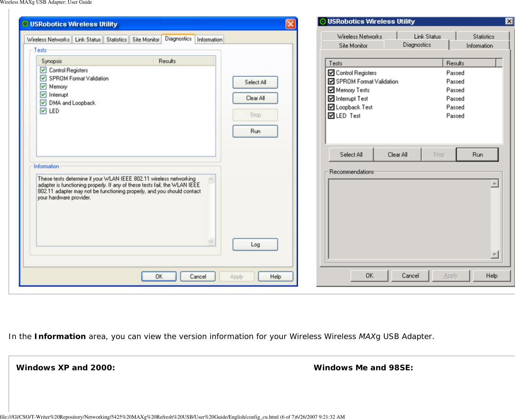Uncheck SPROM Format Validation in XP window
The height and width of the screenshot is (420, 515).
(43, 78)
